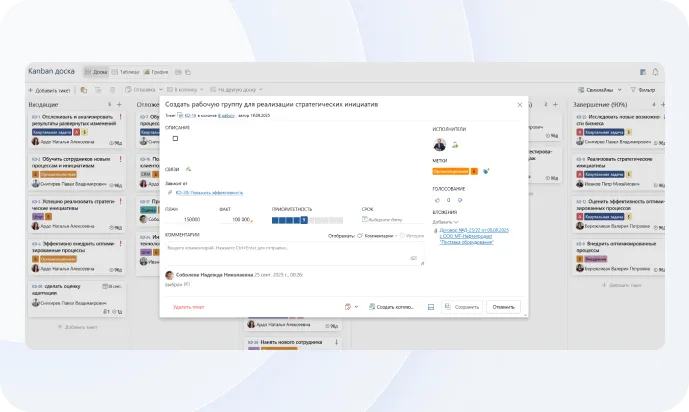The width and height of the screenshot is (689, 412).
Task: Open the KD-20 Повысить эффективность link
Action: (207, 191)
